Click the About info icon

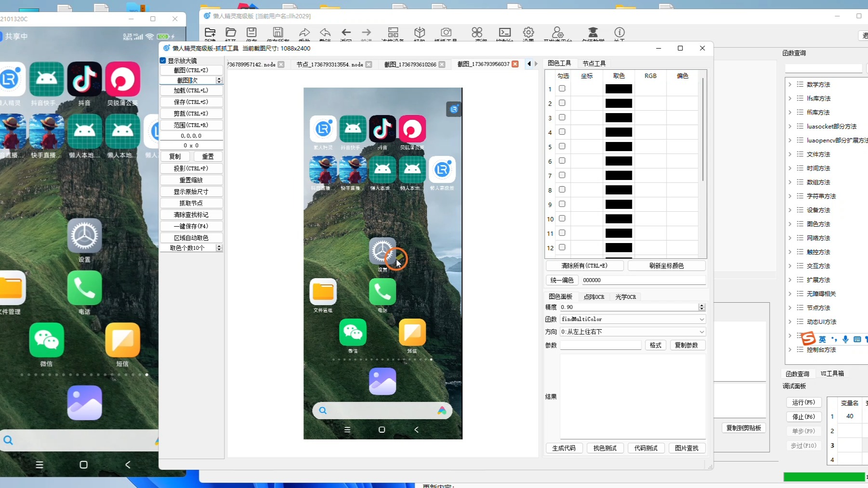(619, 33)
